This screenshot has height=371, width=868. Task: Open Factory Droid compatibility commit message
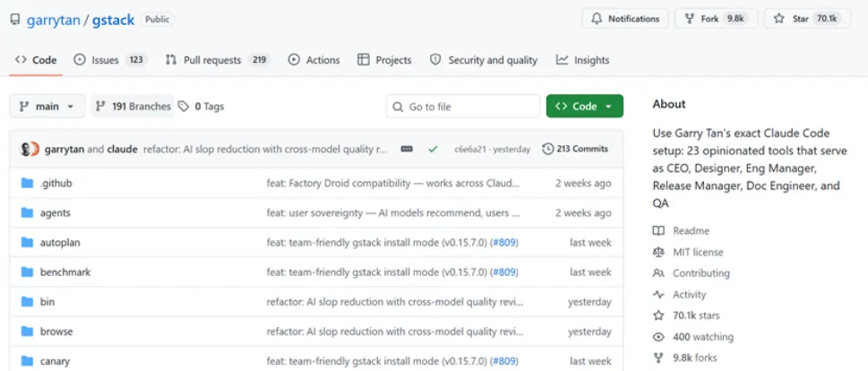click(393, 184)
